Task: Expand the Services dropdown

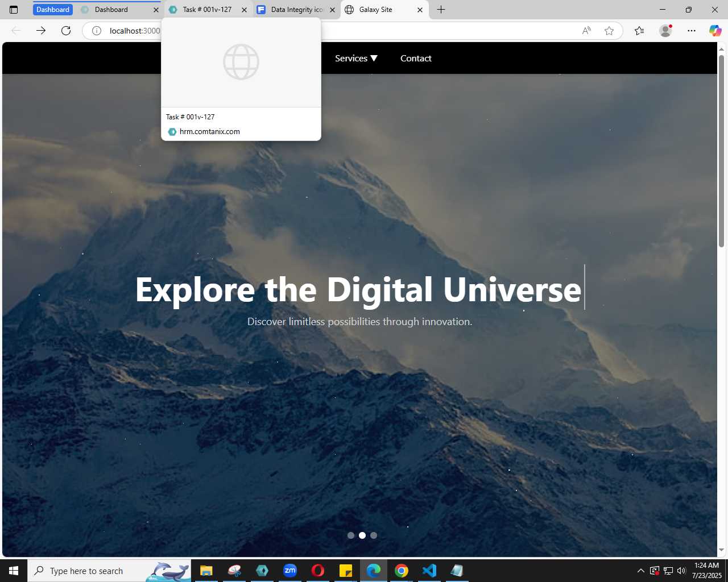Action: pyautogui.click(x=356, y=59)
